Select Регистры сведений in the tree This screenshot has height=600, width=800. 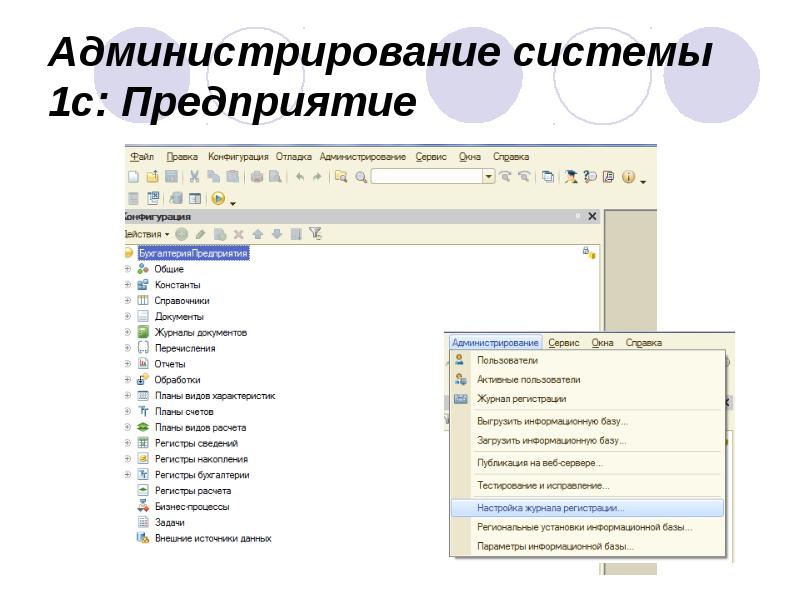(196, 443)
